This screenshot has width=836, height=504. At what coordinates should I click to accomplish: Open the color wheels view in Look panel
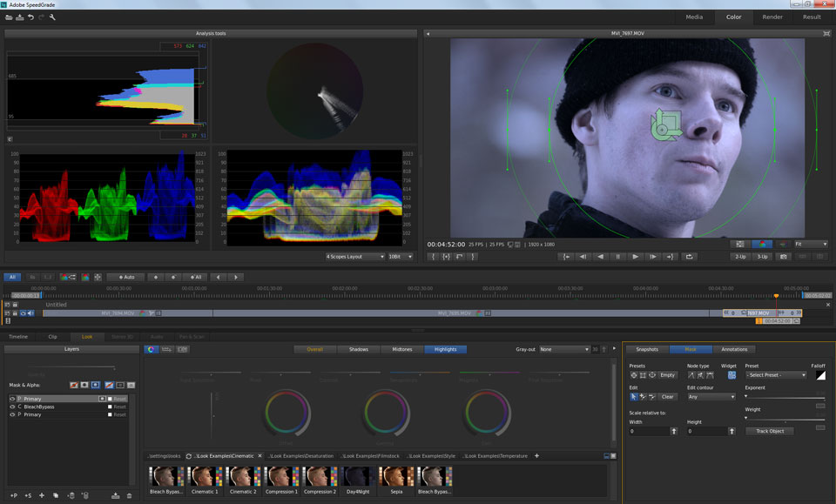coord(151,348)
